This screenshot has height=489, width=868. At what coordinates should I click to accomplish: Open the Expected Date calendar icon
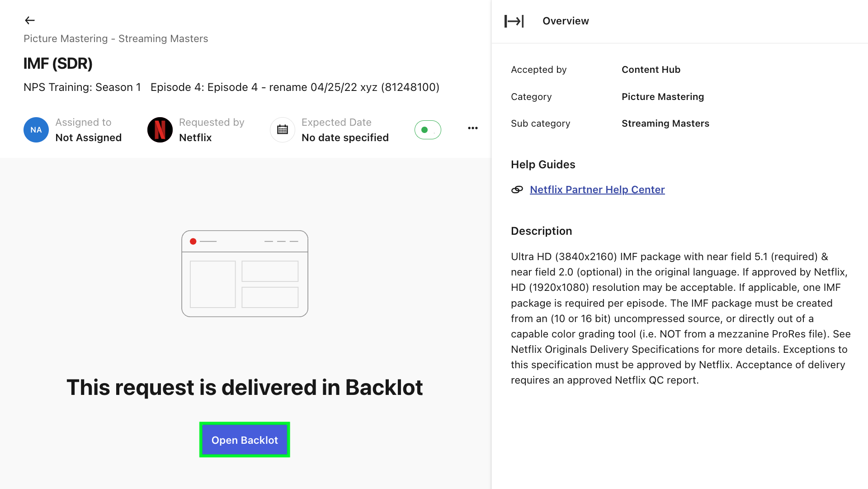(283, 130)
